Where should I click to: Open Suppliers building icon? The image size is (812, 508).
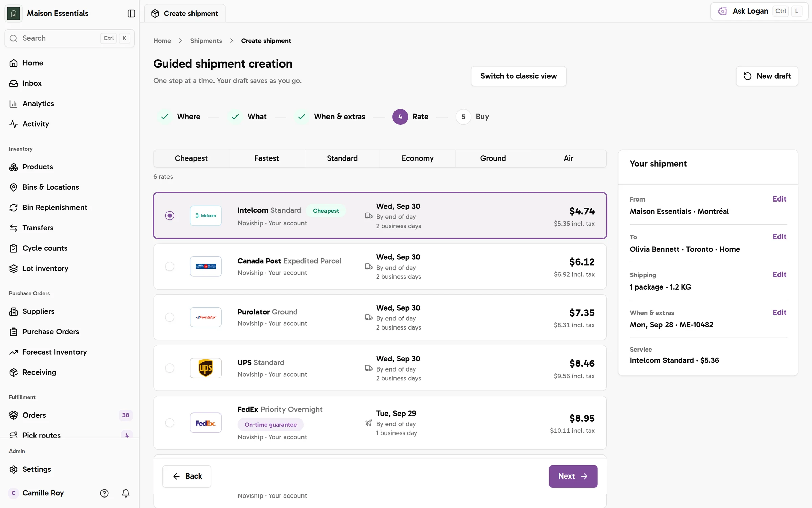(14, 311)
